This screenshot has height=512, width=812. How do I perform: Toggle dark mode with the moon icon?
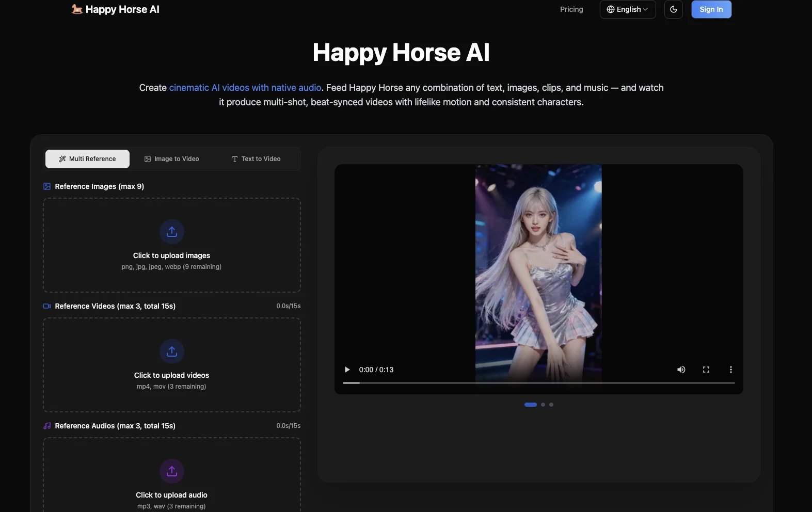(x=674, y=9)
